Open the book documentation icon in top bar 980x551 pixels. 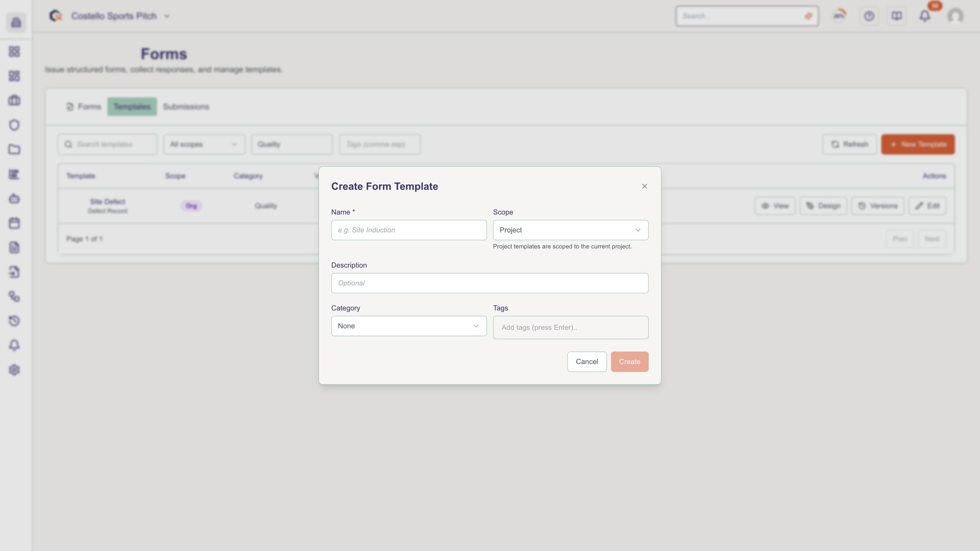click(x=897, y=16)
